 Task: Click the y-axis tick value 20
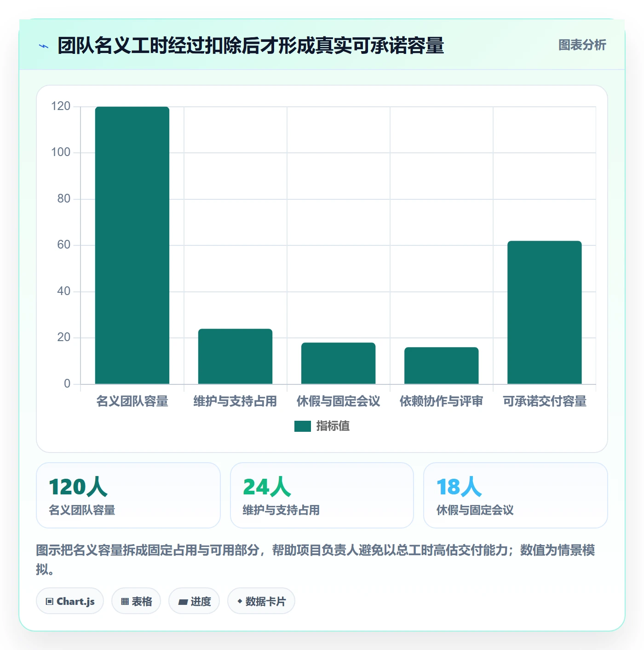click(64, 337)
